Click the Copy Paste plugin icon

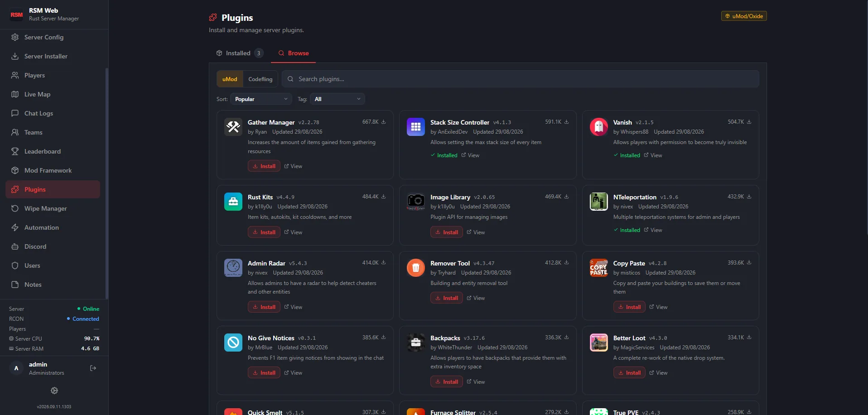click(599, 268)
